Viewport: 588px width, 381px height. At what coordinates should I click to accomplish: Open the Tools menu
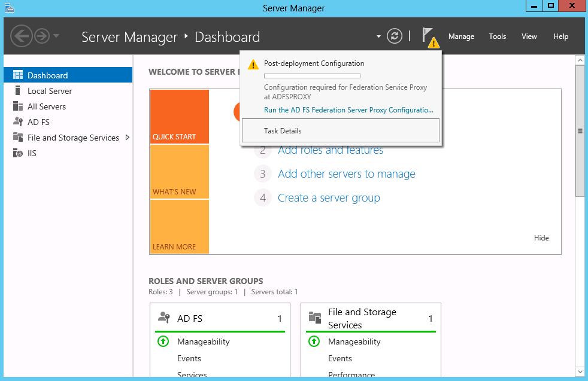(x=497, y=36)
